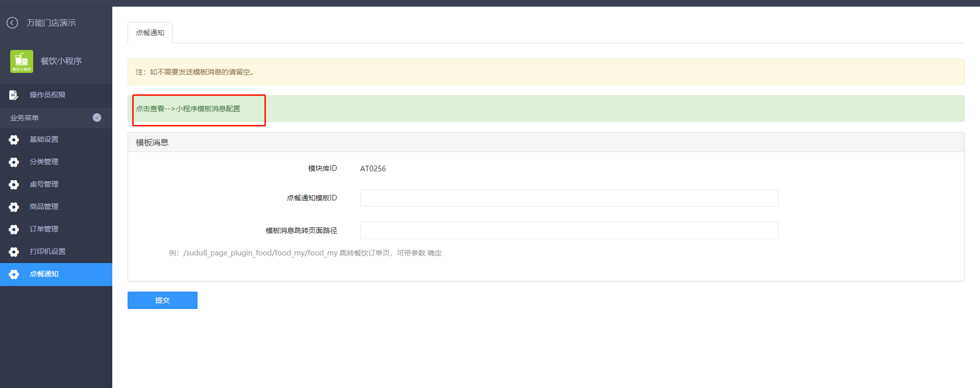Focus the 点餐通知模板ID input field
Screen dimensions: 980x388
(569, 198)
